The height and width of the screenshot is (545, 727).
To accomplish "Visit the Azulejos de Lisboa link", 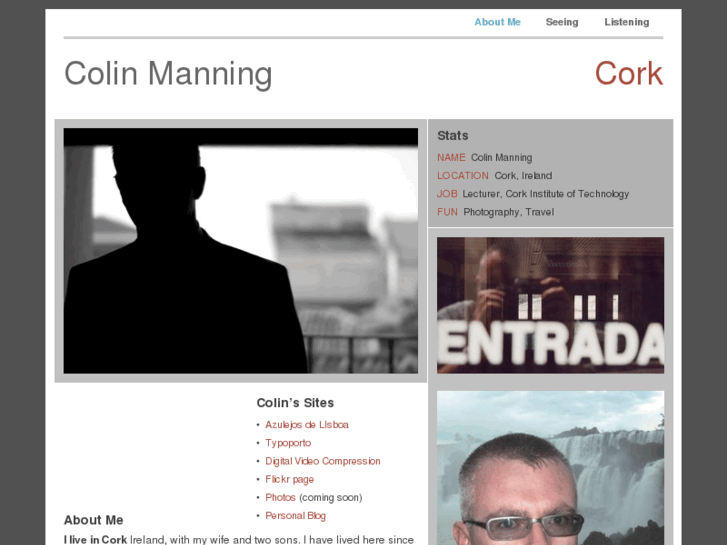I will (306, 425).
